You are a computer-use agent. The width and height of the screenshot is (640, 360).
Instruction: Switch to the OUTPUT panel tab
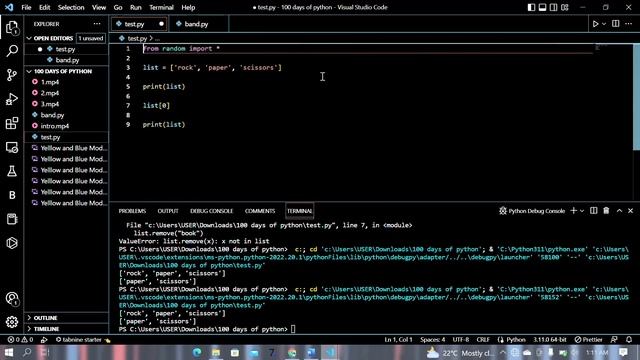[168, 211]
